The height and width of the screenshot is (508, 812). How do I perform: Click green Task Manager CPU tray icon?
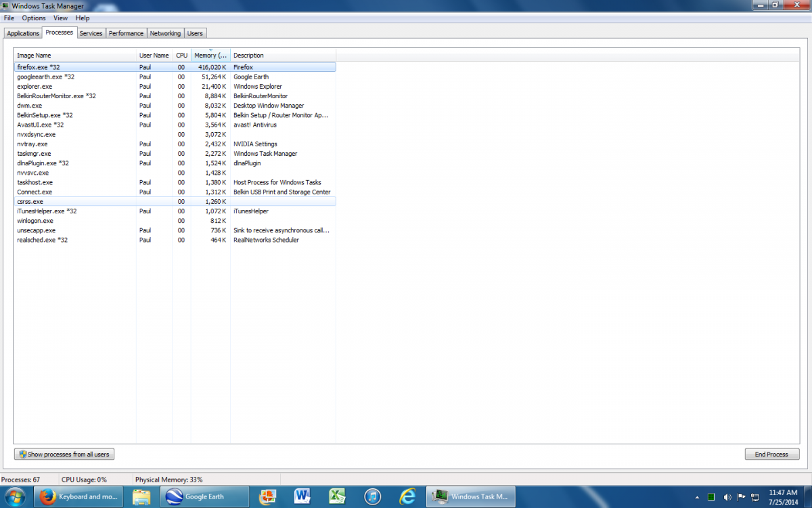pos(711,496)
